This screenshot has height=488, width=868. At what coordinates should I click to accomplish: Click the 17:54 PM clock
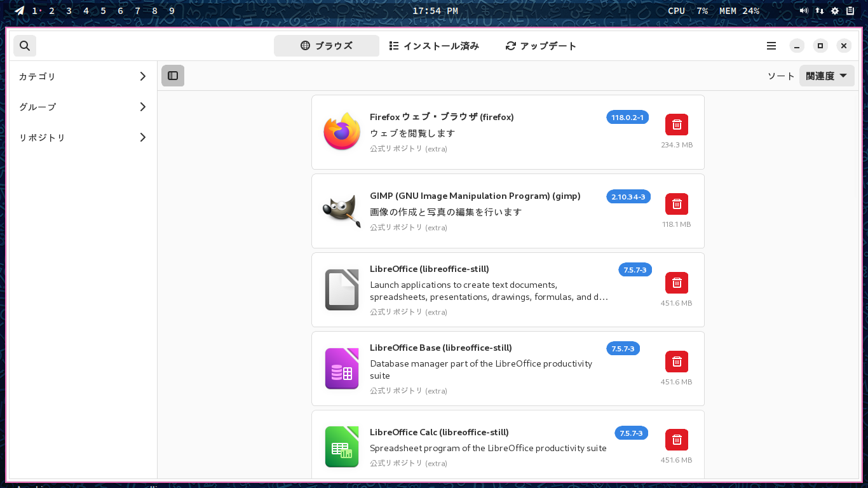(x=435, y=11)
